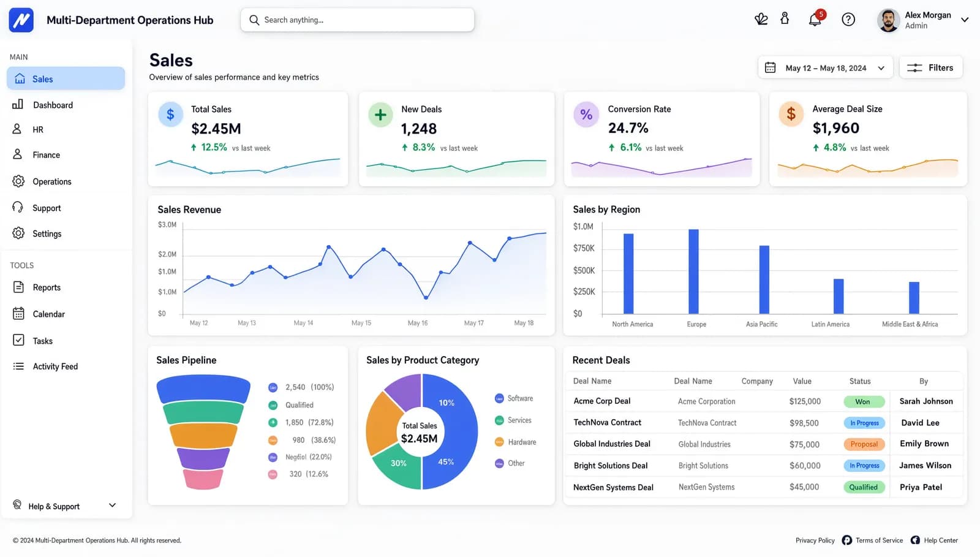Screen dimensions: 980x557
Task: Click the person icon beside the bell
Action: pos(785,18)
